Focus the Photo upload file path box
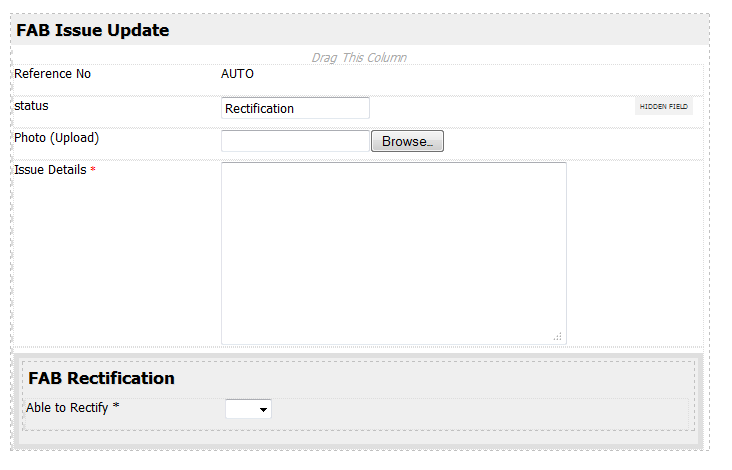 (295, 142)
